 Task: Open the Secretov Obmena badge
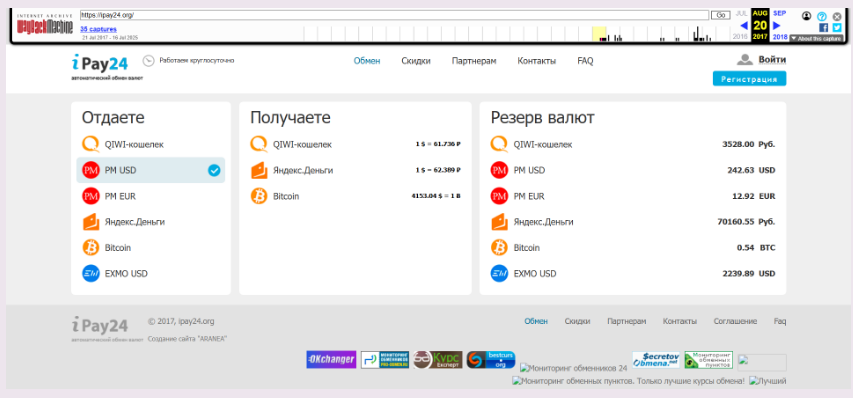[656, 359]
